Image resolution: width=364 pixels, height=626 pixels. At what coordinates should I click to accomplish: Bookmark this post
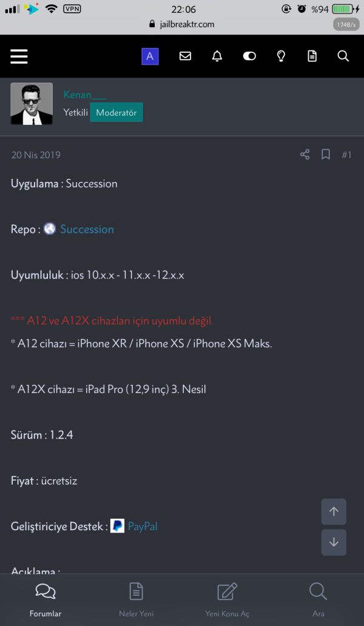[326, 155]
